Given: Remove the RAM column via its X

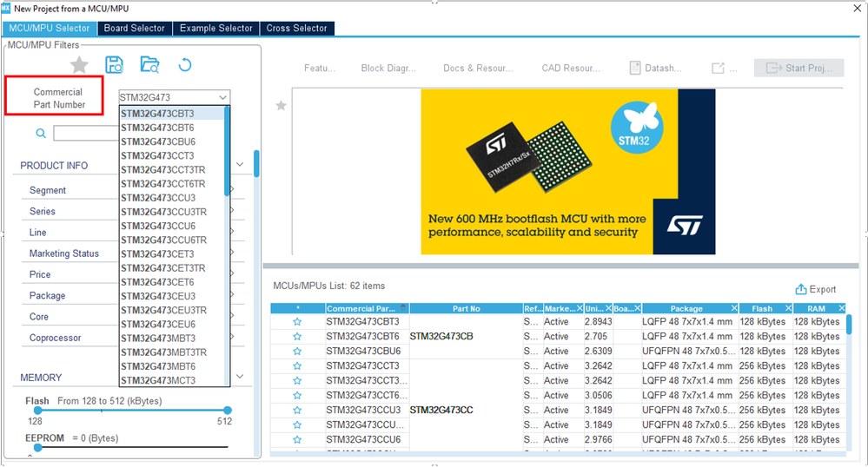Looking at the screenshot, I should point(841,308).
